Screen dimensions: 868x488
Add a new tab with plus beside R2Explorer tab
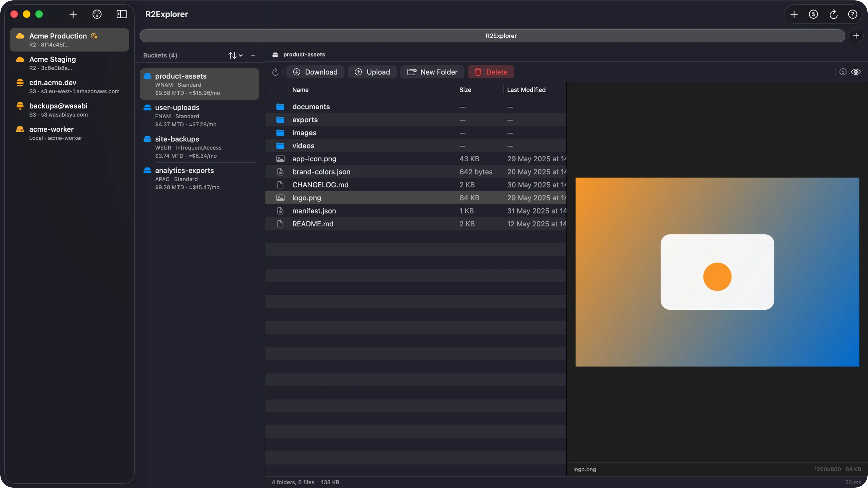[x=856, y=36]
